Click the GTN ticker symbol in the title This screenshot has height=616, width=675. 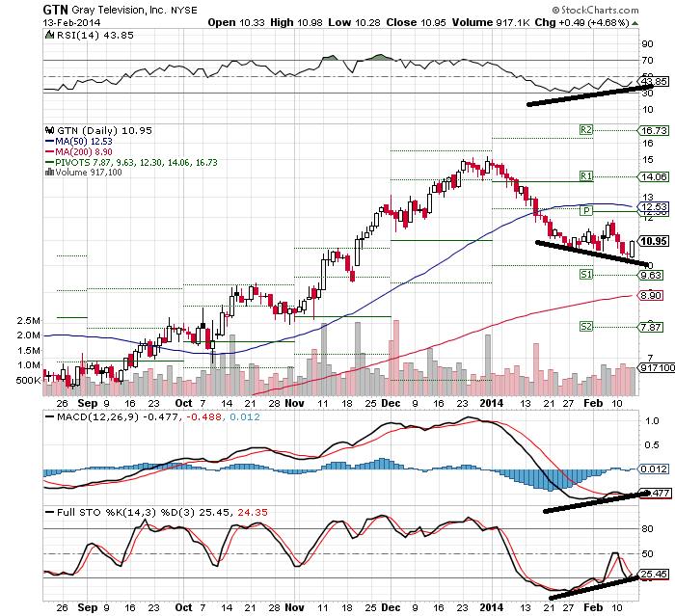pos(56,10)
